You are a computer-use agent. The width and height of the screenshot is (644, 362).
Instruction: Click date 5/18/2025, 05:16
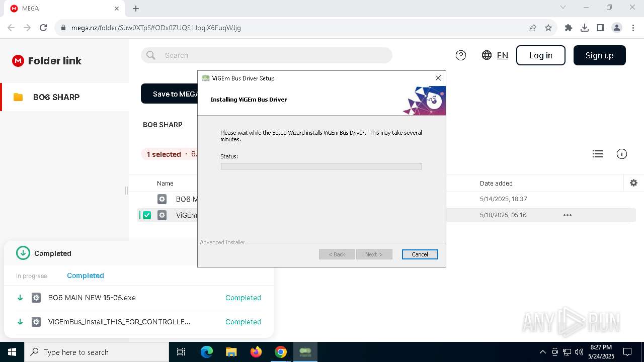503,215
